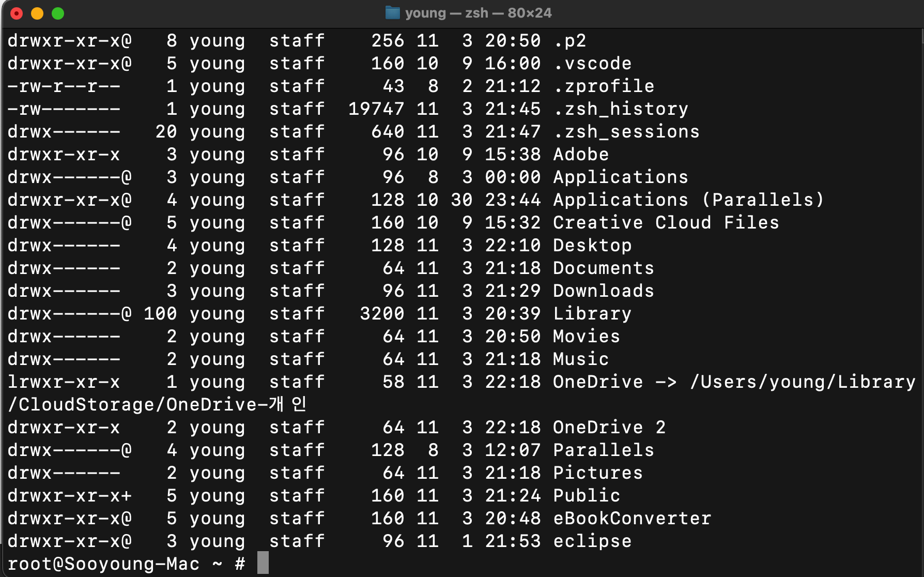Click the Creative Cloud Files directory name
Screen dimensions: 924x577
point(666,223)
